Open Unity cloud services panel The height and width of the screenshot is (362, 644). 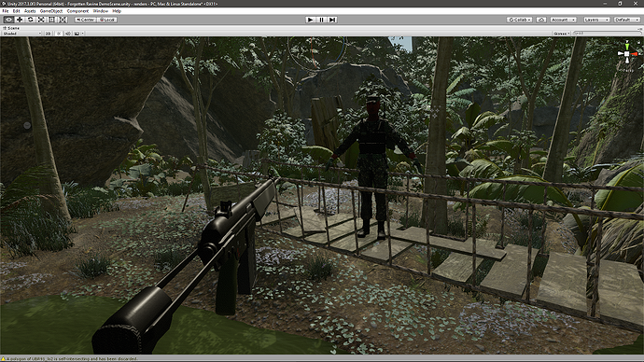[541, 20]
